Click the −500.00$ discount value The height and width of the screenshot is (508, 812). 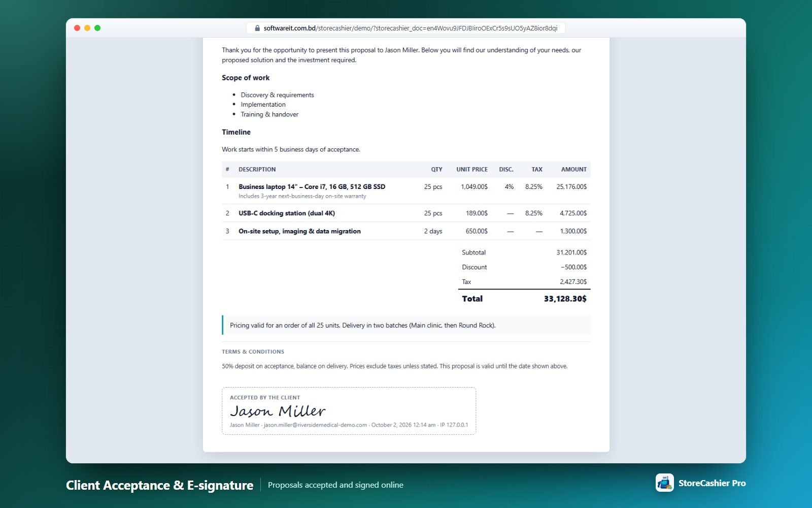point(573,267)
